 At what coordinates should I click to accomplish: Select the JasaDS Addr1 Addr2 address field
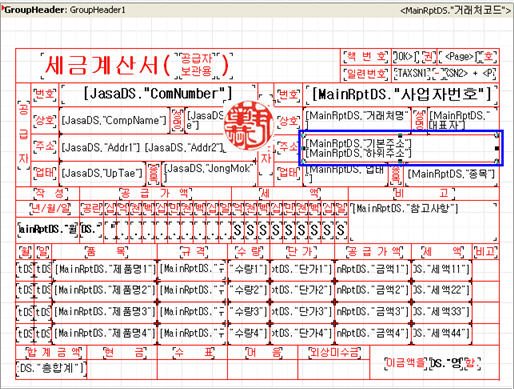click(x=143, y=147)
